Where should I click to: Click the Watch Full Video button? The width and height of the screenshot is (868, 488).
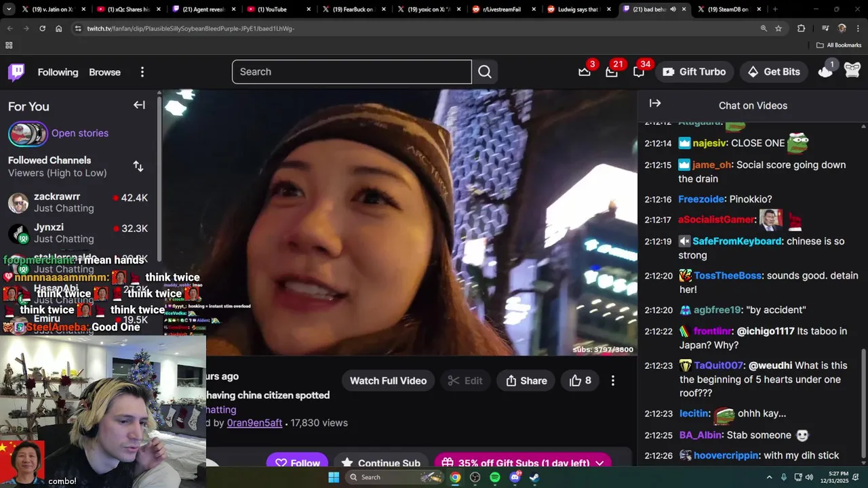388,381
